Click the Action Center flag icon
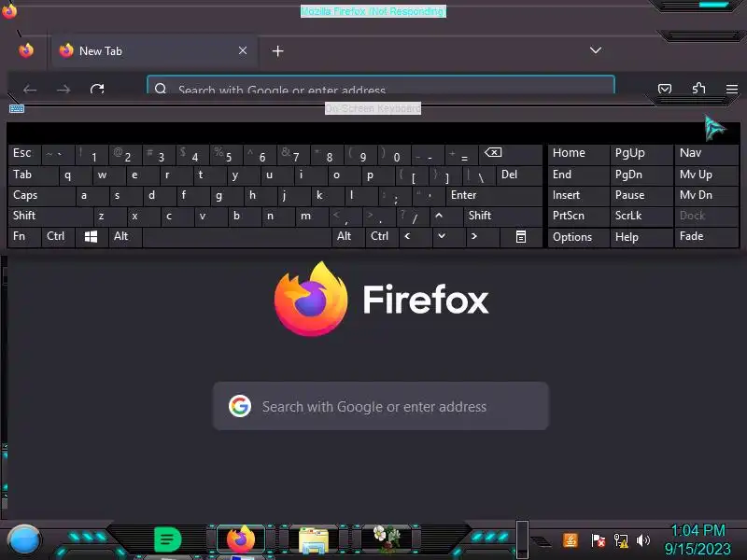Screen dimensions: 747x560 [x=598, y=540]
